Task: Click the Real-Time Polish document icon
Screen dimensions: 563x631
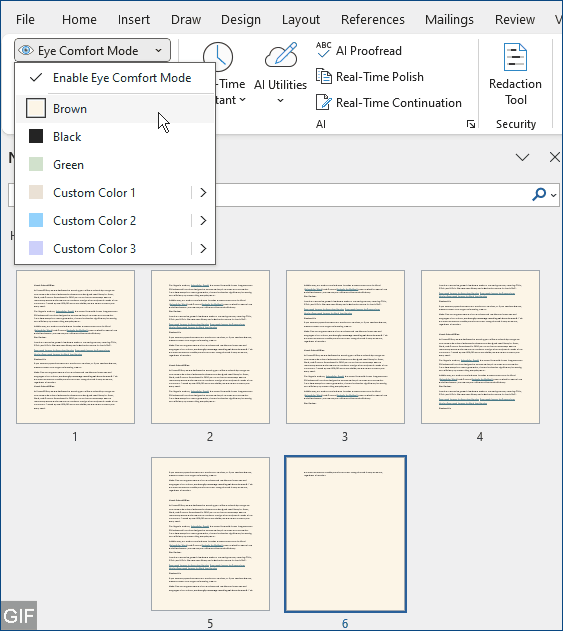Action: click(x=324, y=76)
